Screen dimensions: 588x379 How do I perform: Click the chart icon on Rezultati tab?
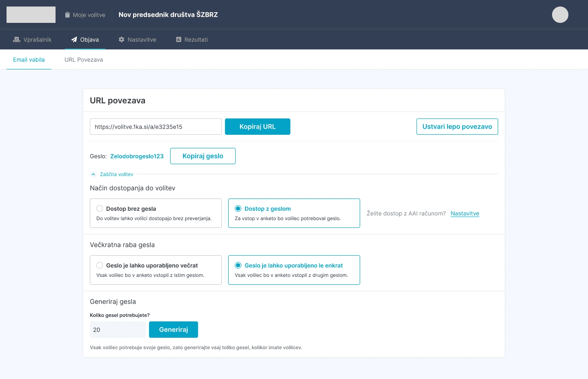[x=178, y=39]
